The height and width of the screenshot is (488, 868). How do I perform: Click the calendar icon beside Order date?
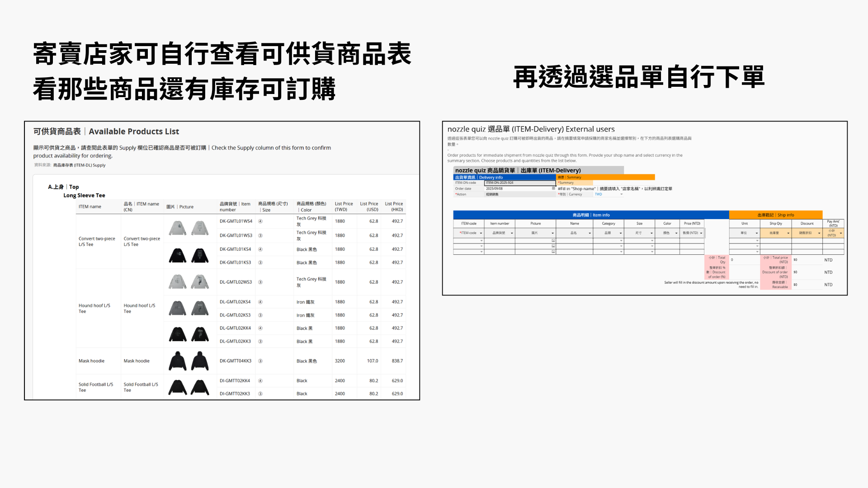(553, 188)
